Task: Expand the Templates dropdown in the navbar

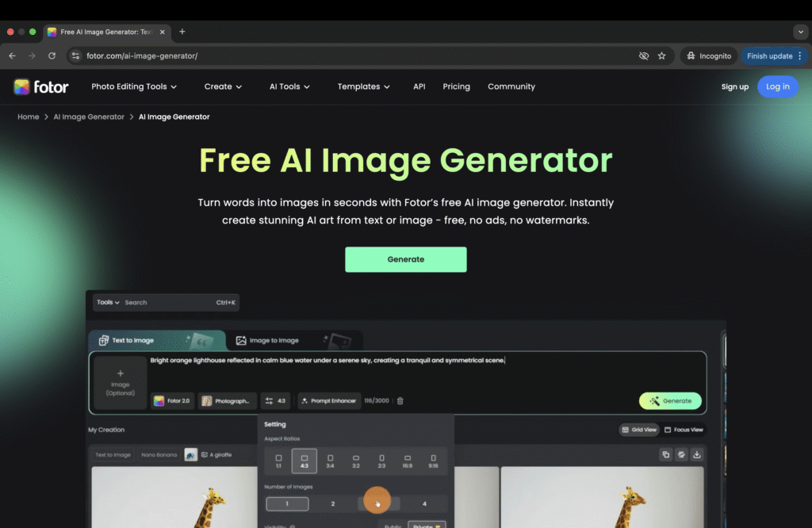Action: [x=363, y=86]
